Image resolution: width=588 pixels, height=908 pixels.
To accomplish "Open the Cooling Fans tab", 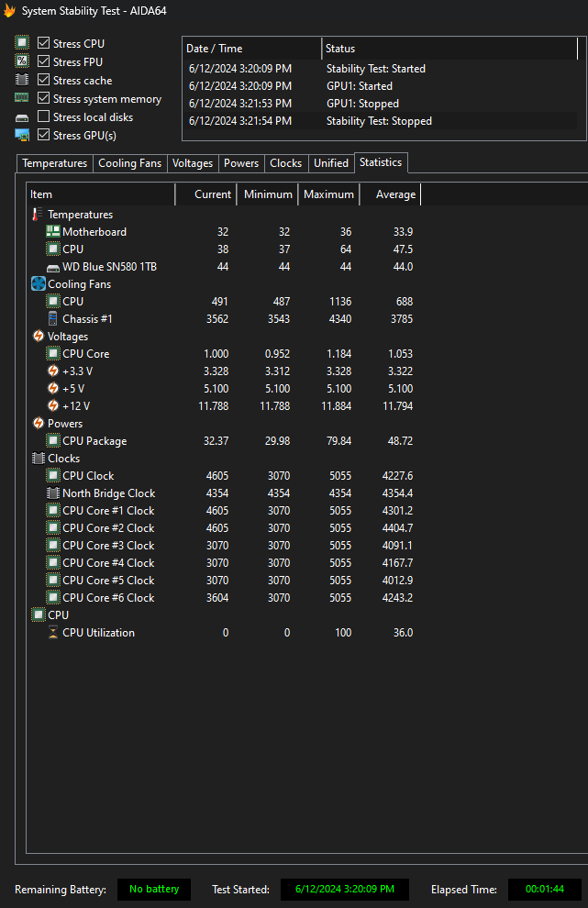I will [129, 163].
